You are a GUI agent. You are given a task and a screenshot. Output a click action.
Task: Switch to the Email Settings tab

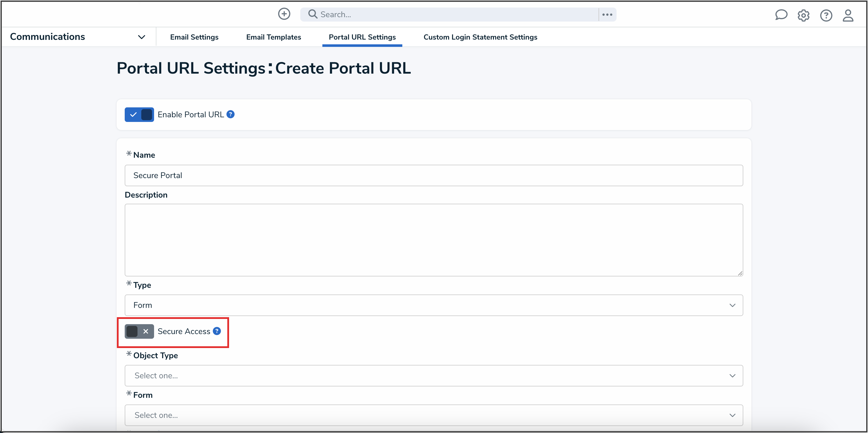click(194, 37)
